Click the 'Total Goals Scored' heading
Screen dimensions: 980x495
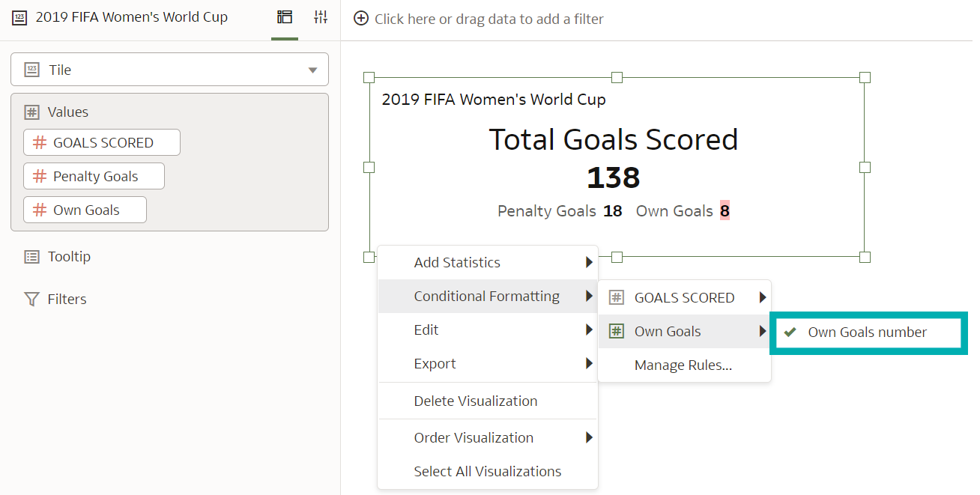(614, 139)
